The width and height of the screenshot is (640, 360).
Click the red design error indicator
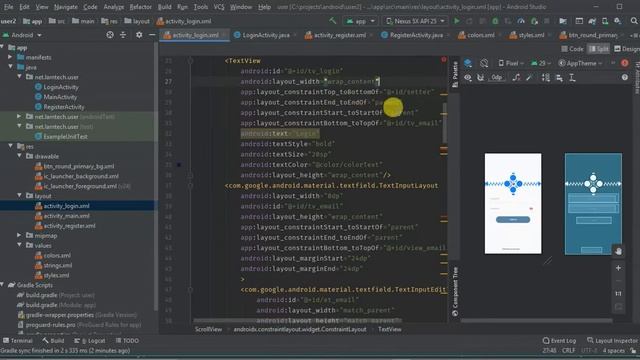point(625,63)
